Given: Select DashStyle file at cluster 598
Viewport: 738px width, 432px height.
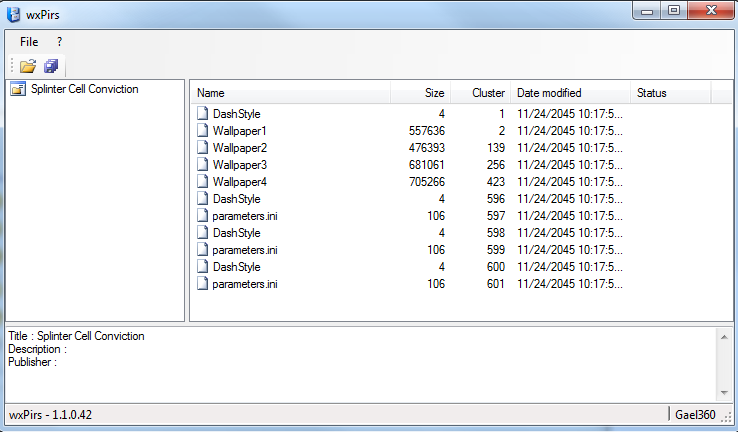Looking at the screenshot, I should [237, 232].
